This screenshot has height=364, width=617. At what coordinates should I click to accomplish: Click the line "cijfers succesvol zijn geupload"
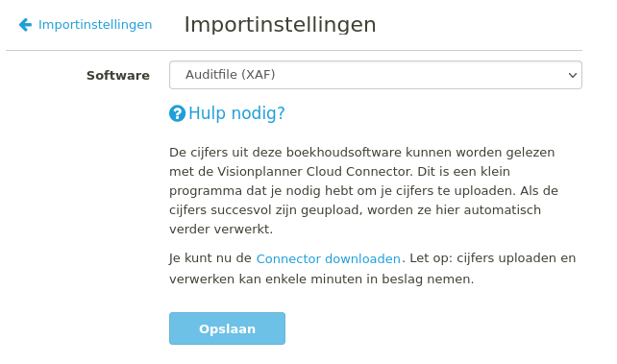[x=355, y=210]
